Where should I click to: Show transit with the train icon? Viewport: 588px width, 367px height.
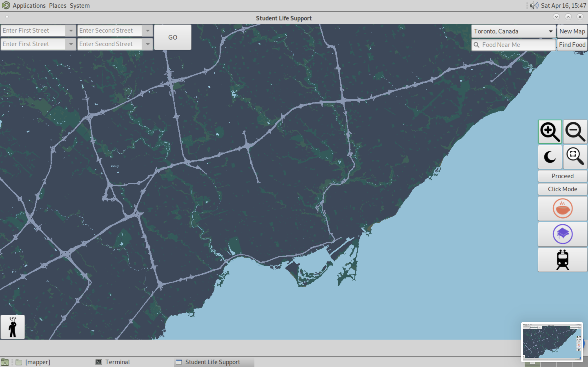562,260
